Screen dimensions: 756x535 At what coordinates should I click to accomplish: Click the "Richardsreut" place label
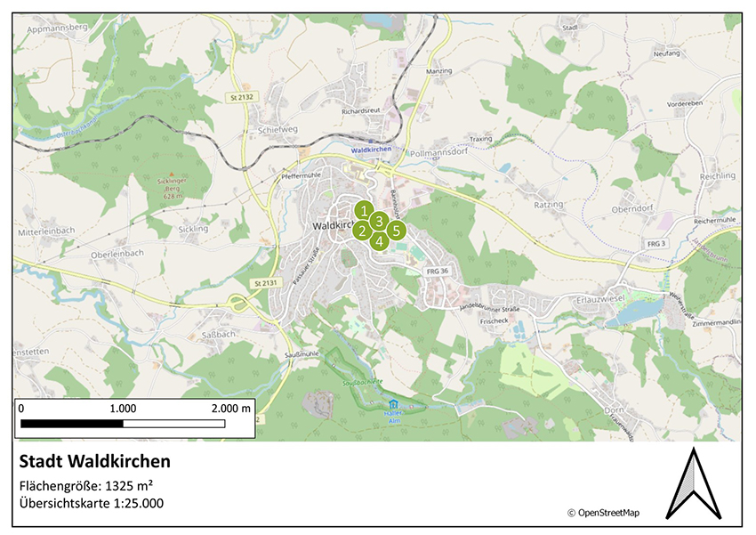click(360, 111)
